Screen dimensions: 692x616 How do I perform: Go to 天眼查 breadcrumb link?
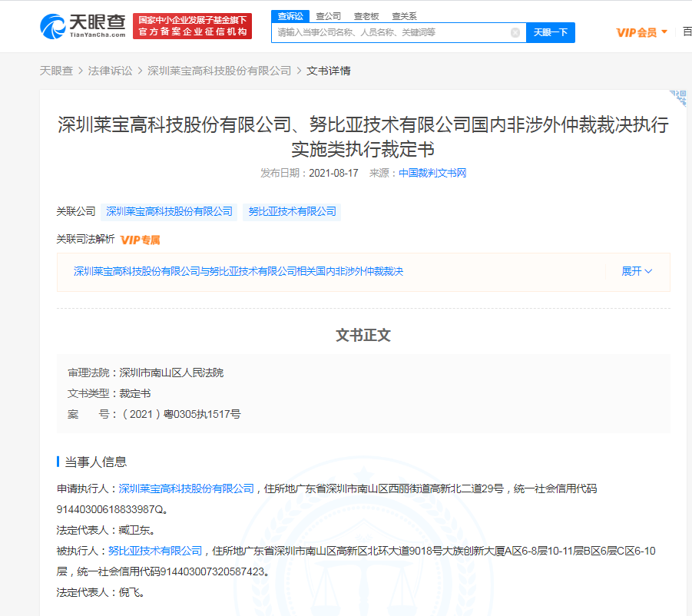tap(56, 71)
